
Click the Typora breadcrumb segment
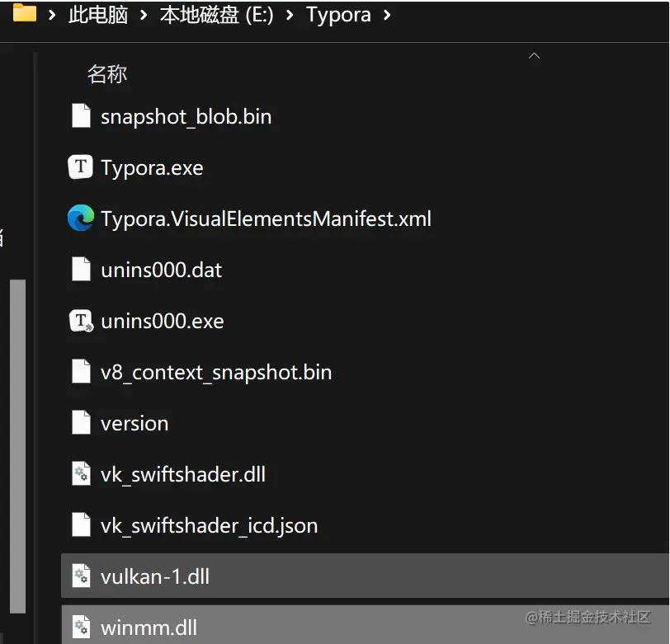[338, 16]
